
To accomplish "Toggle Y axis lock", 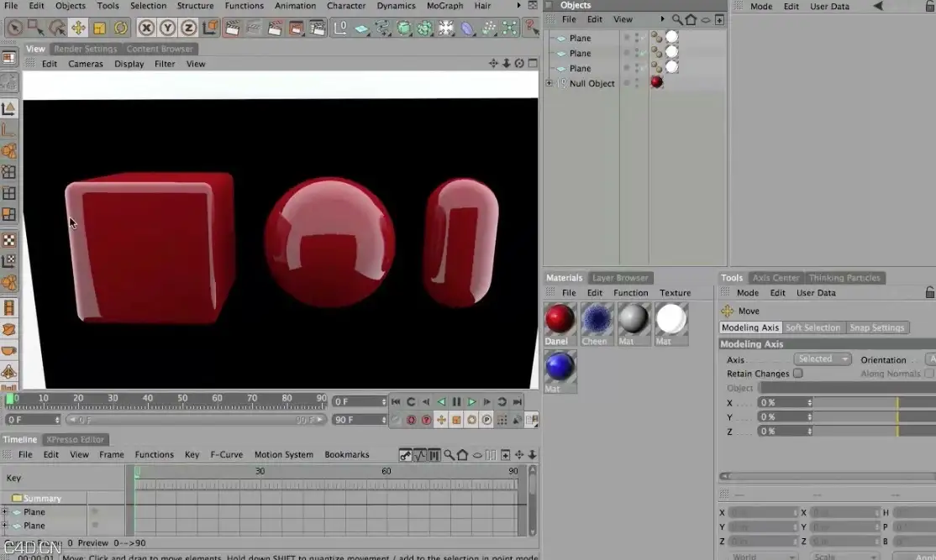I will (168, 28).
